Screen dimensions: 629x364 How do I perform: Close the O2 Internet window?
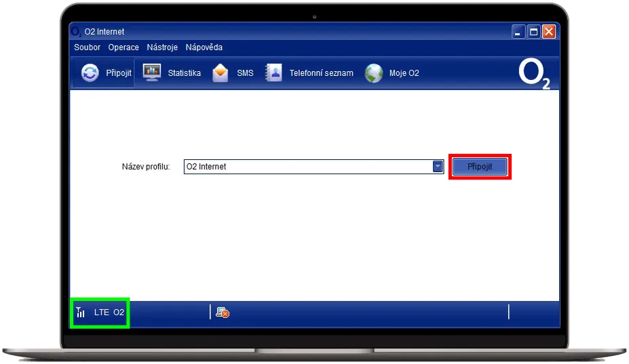(x=549, y=32)
